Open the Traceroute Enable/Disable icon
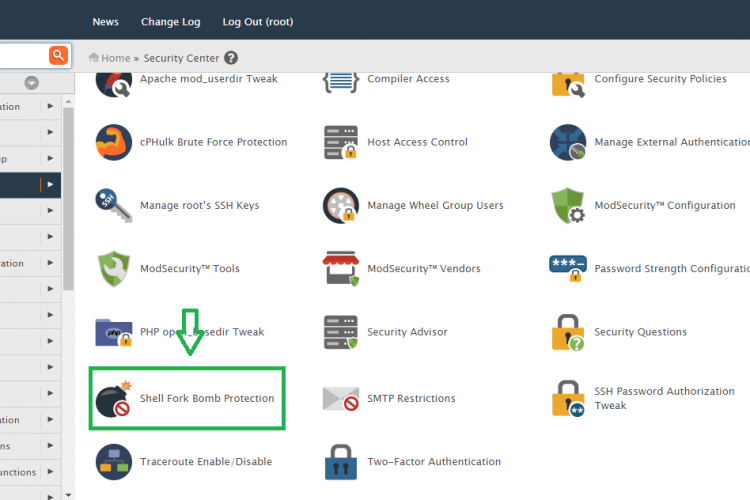This screenshot has height=500, width=750. 114,462
